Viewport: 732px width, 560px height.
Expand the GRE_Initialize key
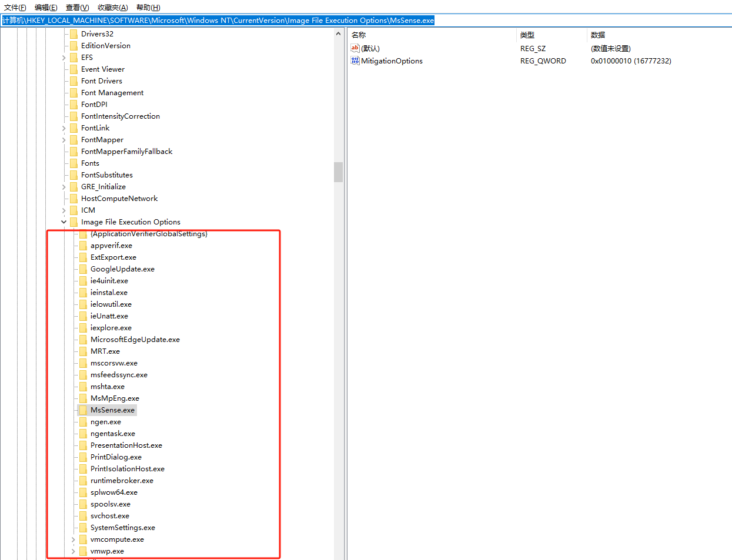coord(64,187)
